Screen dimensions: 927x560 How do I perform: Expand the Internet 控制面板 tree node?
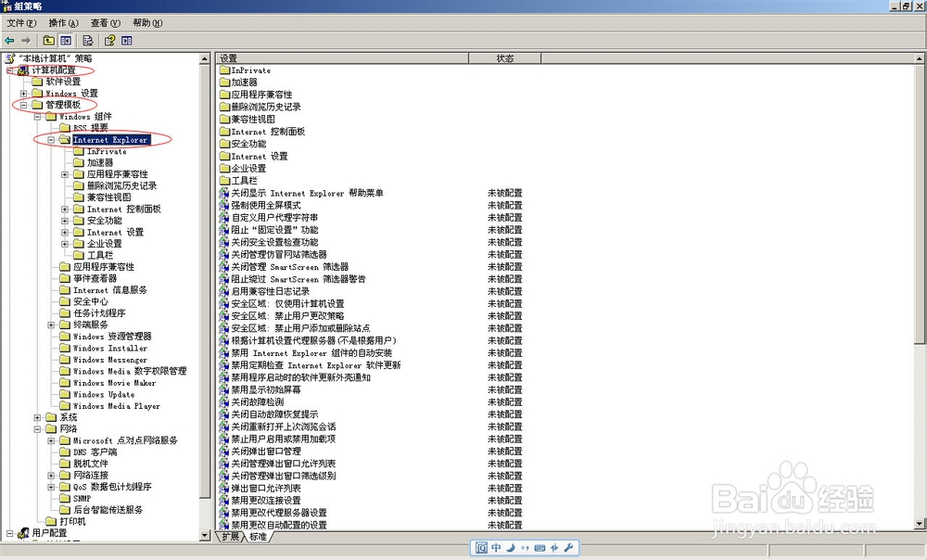tap(65, 210)
